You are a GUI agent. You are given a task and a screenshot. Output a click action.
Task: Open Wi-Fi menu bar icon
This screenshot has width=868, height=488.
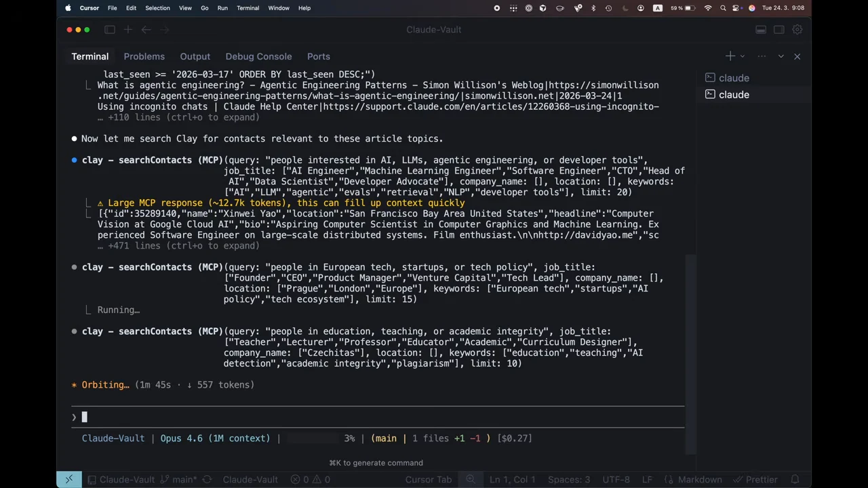(708, 8)
